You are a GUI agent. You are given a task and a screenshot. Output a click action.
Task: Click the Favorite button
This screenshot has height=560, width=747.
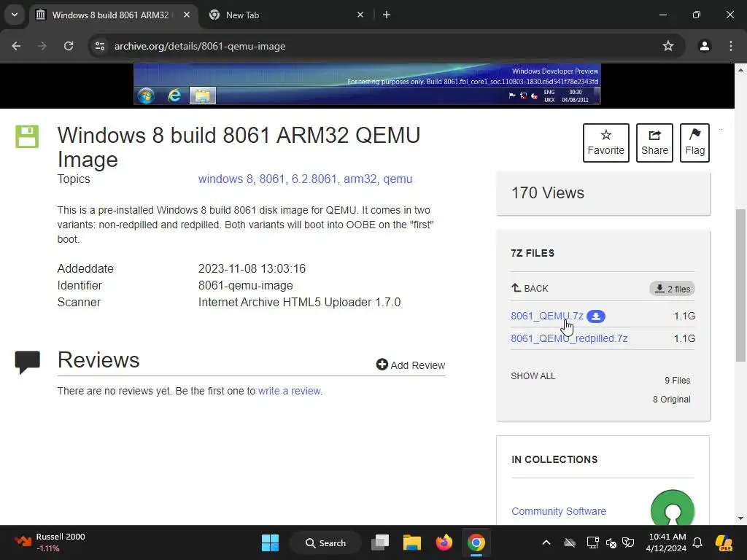[x=605, y=143]
